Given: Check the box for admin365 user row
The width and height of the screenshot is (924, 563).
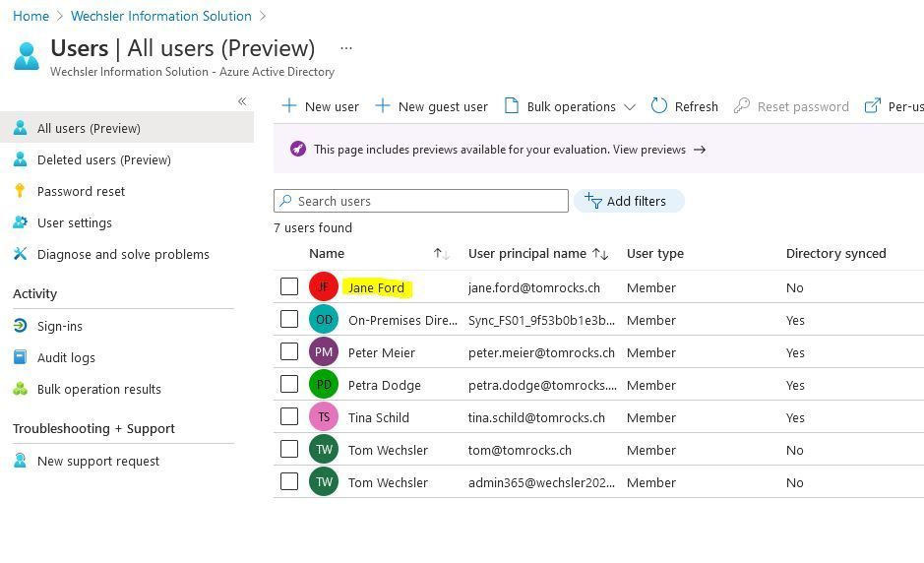Looking at the screenshot, I should tap(288, 481).
